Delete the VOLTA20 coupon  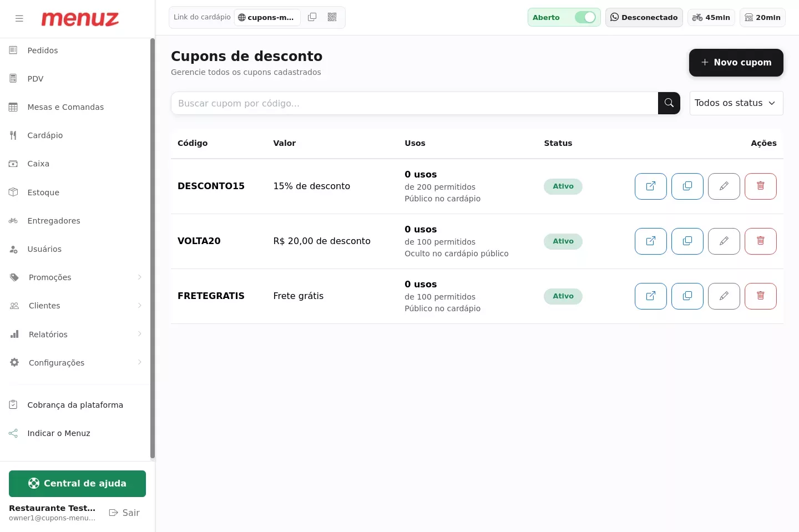(x=761, y=241)
